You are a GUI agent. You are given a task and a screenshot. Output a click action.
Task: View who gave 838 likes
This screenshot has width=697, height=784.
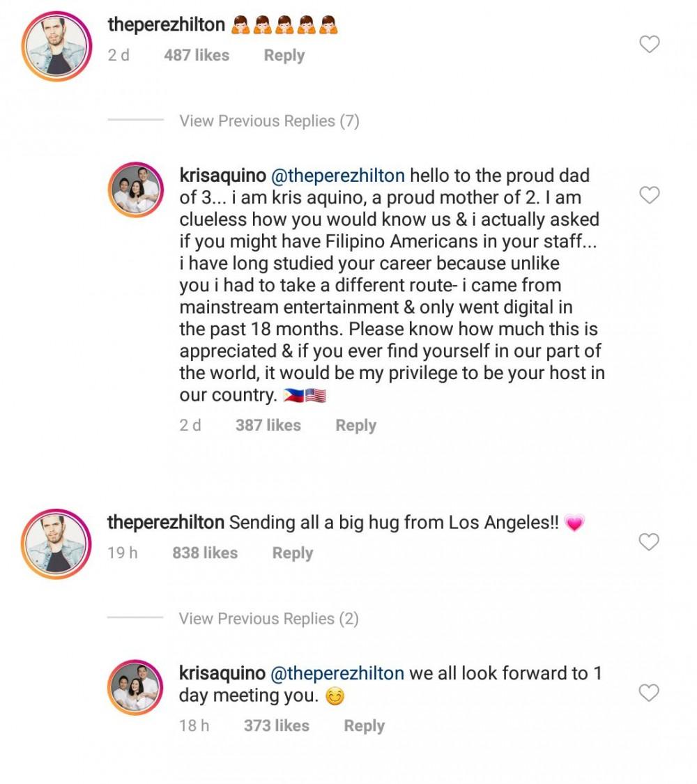tap(205, 553)
